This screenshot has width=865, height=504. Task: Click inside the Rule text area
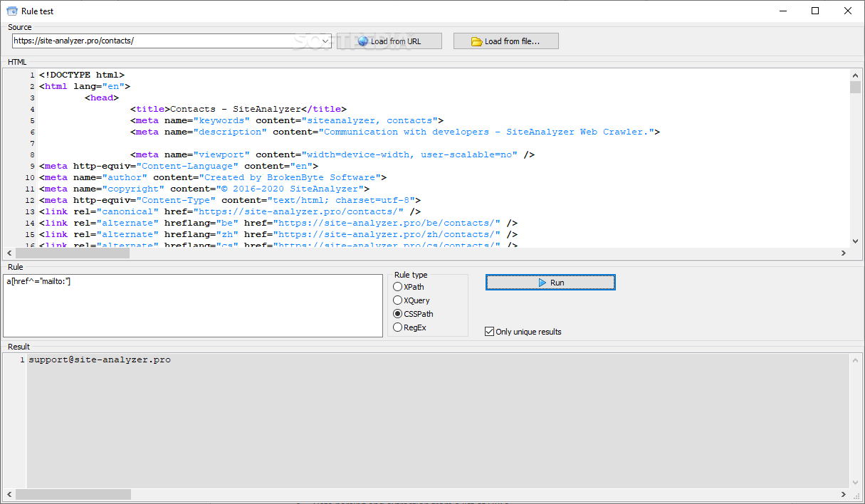point(193,305)
